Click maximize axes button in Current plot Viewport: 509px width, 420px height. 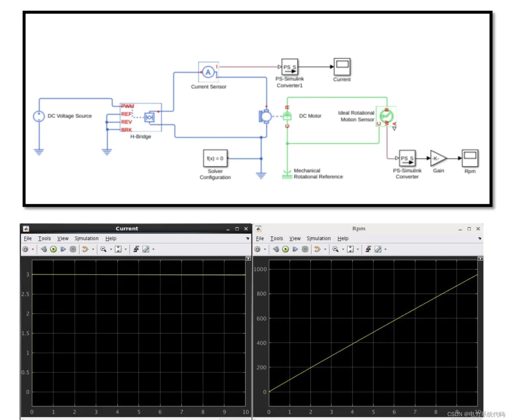click(248, 259)
